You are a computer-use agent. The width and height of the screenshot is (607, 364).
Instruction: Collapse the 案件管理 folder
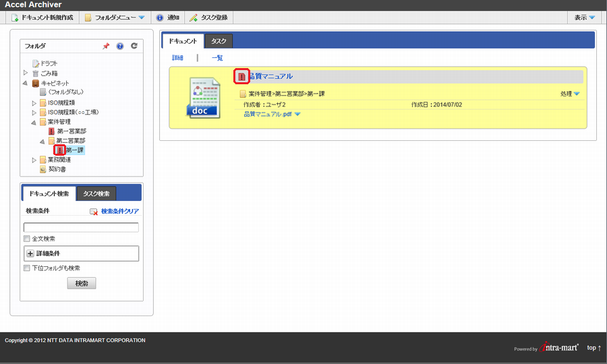tap(34, 122)
